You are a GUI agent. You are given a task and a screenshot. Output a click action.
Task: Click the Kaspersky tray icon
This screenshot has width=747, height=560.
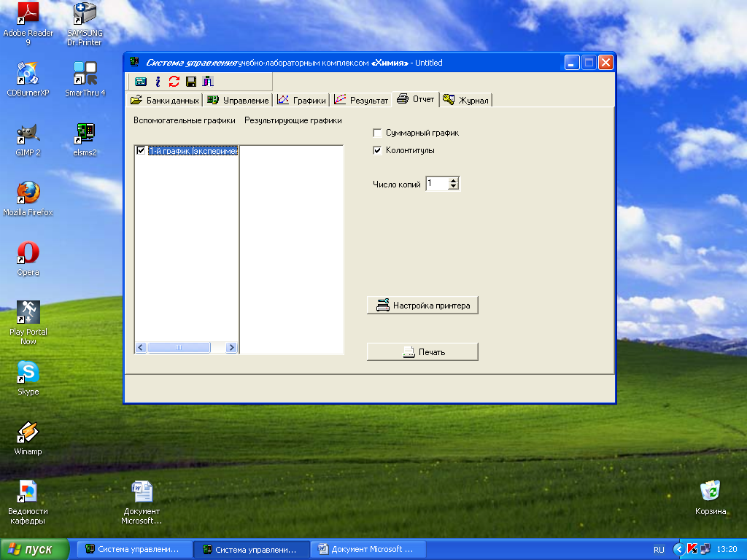693,549
